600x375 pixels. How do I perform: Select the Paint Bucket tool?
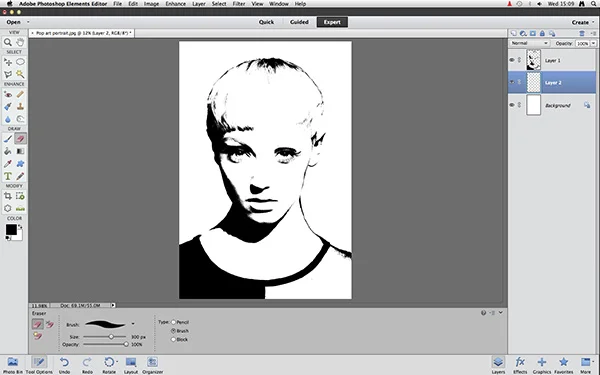(8, 152)
